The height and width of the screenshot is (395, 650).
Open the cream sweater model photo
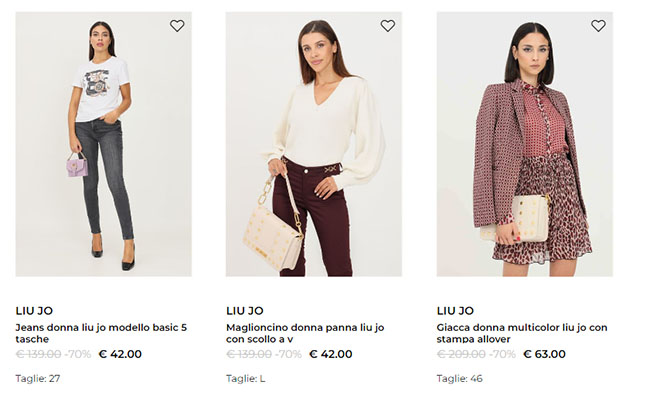tap(314, 144)
